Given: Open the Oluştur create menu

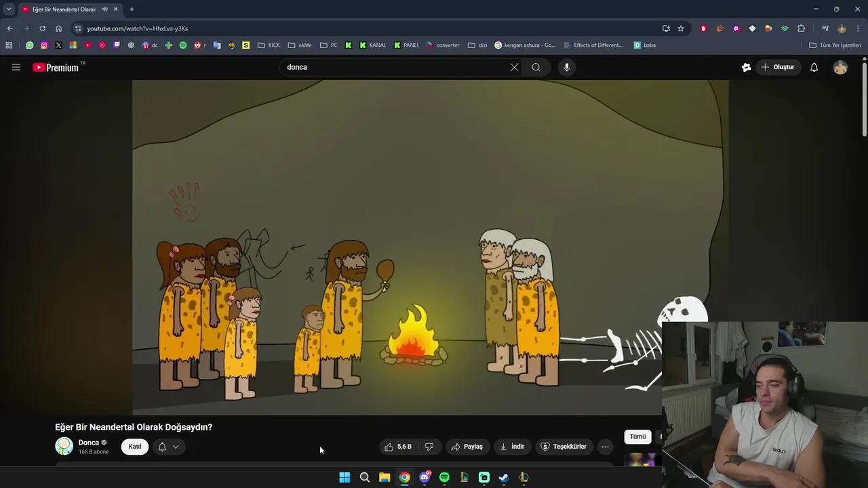Looking at the screenshot, I should point(778,67).
